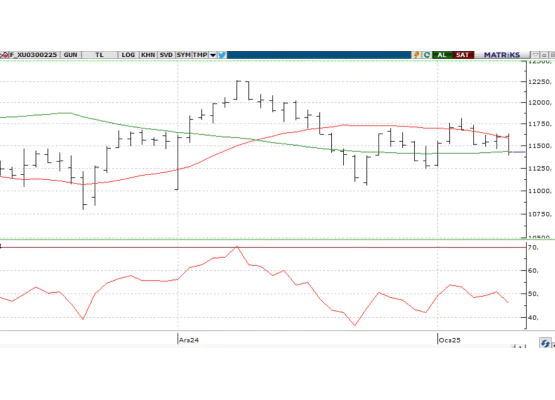Click the lightning bolt icon
Image resolution: width=555 pixels, height=400 pixels.
416,55
